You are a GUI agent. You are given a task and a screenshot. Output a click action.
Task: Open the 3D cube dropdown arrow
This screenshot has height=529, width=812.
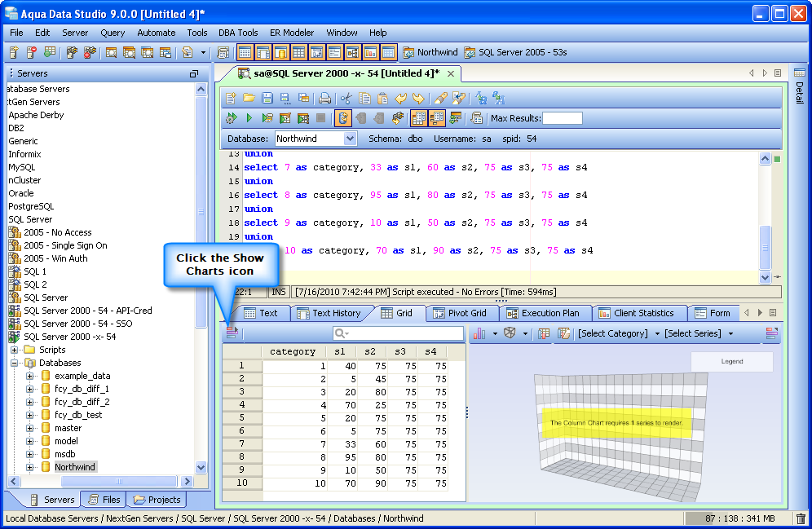[x=525, y=333]
